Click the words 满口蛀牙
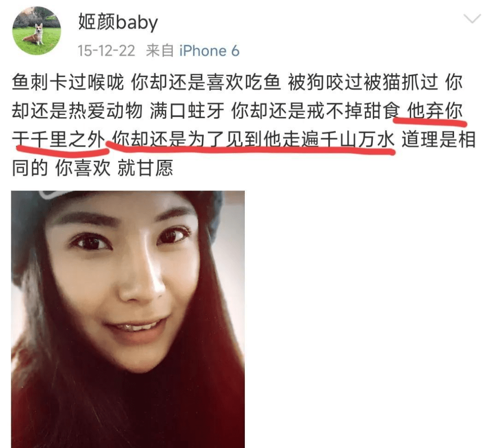 tap(187, 111)
